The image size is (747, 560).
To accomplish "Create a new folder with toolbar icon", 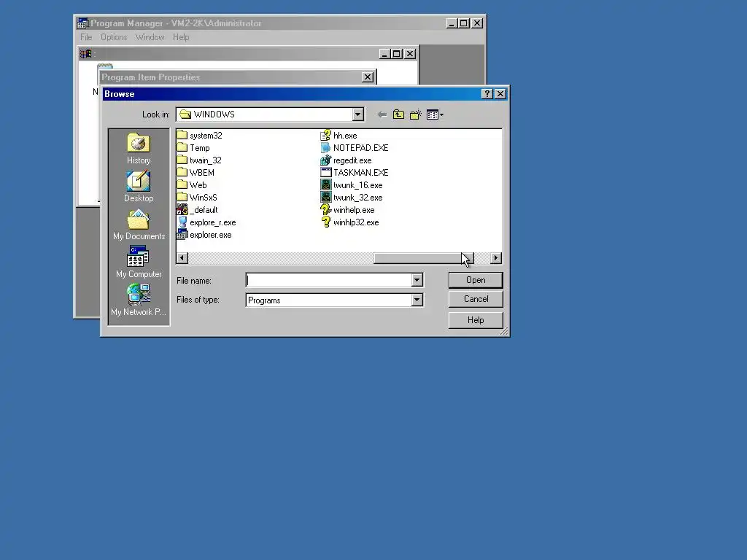I will 415,114.
